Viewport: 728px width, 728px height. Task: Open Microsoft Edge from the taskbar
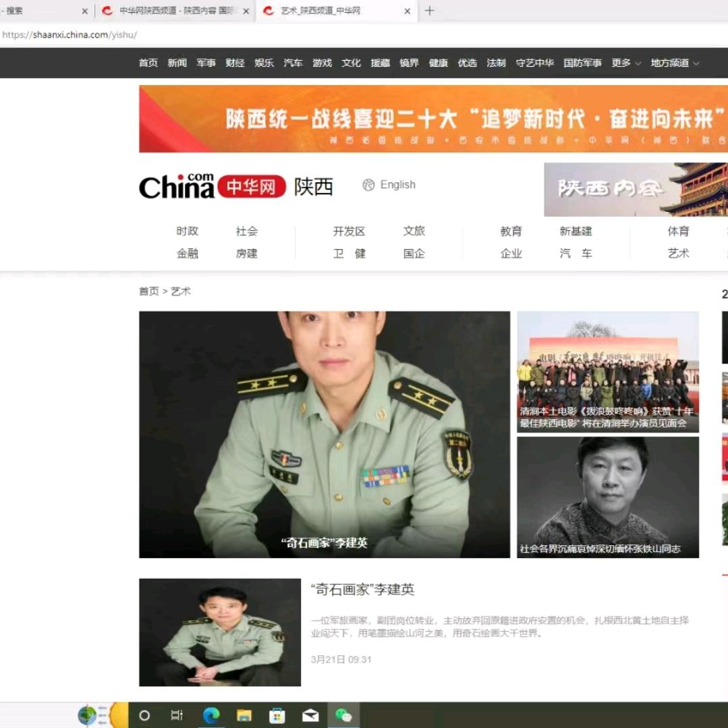211,716
